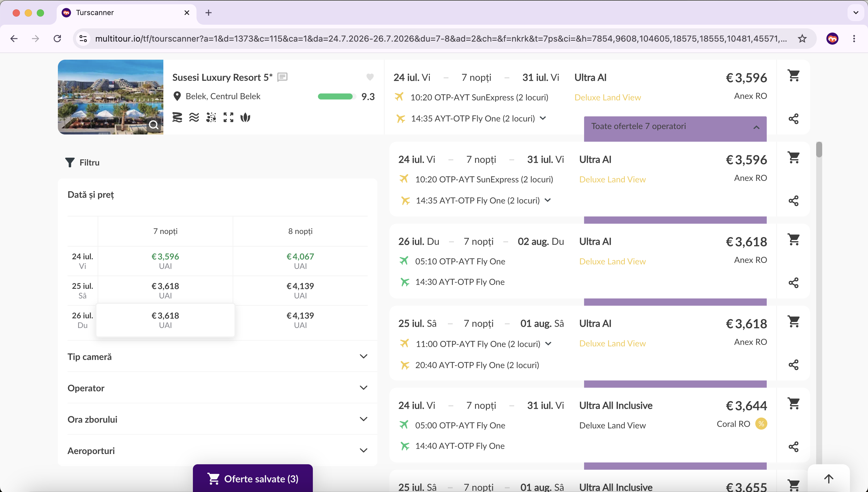Open browser profile avatar

(832, 39)
